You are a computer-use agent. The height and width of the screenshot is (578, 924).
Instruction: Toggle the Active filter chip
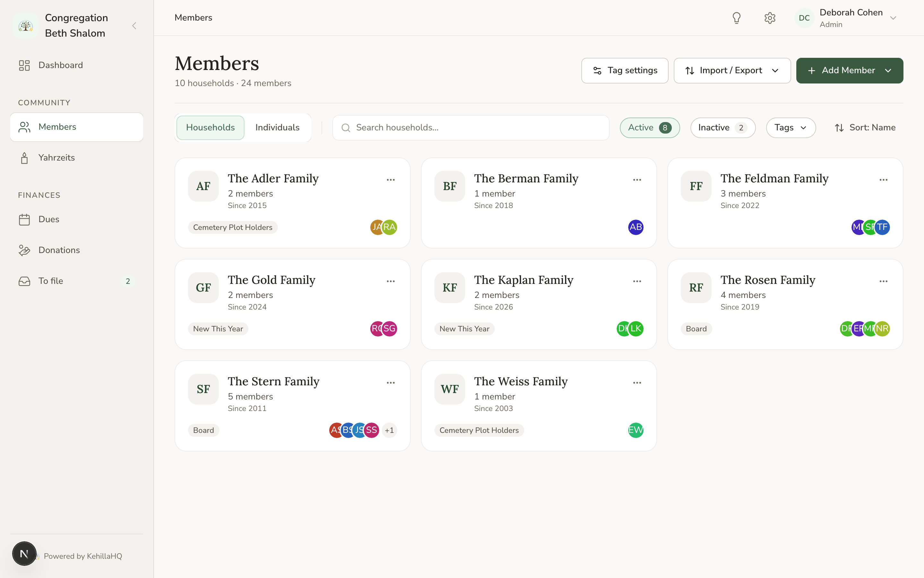[649, 128]
